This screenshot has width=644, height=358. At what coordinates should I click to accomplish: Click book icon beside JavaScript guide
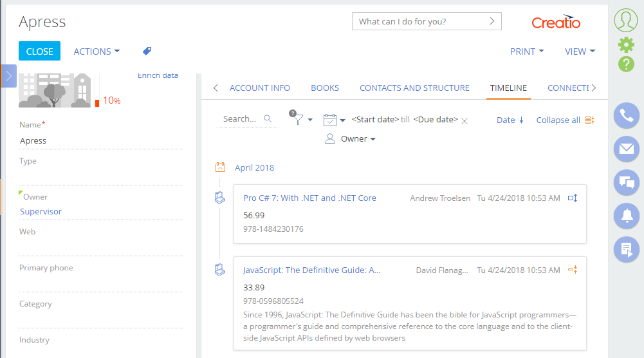[x=220, y=270]
